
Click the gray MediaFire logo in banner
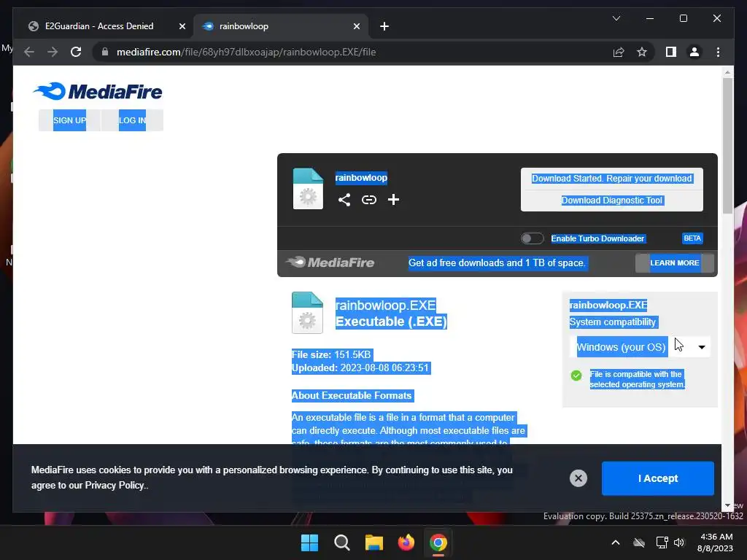330,262
